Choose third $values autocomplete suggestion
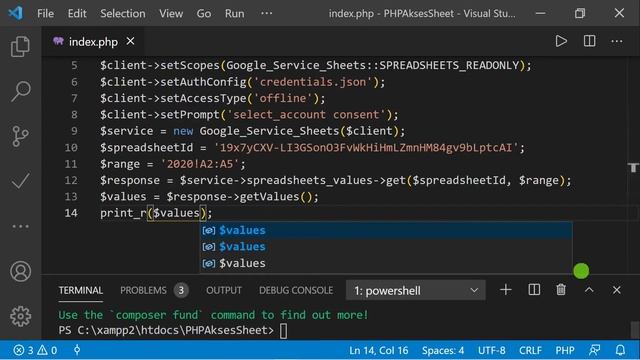The width and height of the screenshot is (640, 360). [x=386, y=263]
